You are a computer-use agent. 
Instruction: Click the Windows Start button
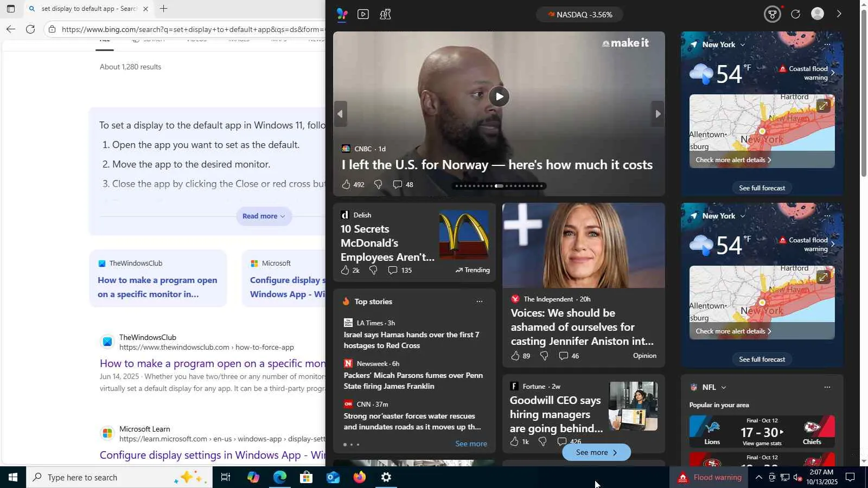13,477
